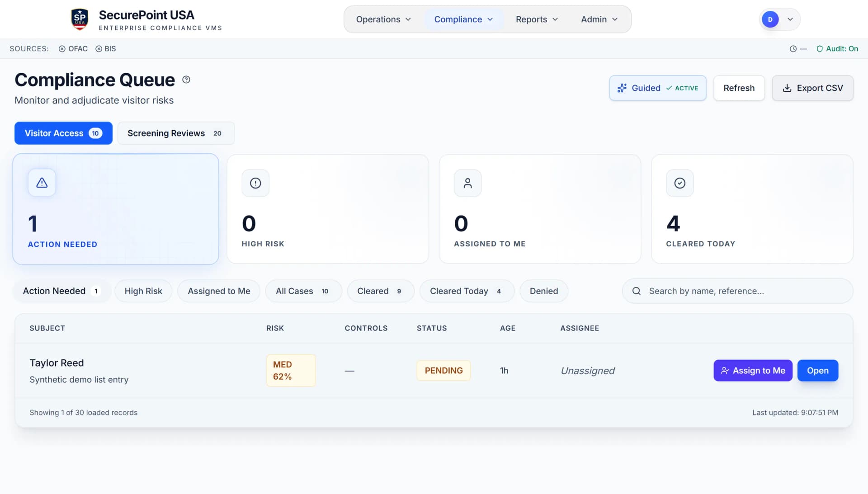
Task: Click the magnifier icon in search box
Action: coord(636,291)
